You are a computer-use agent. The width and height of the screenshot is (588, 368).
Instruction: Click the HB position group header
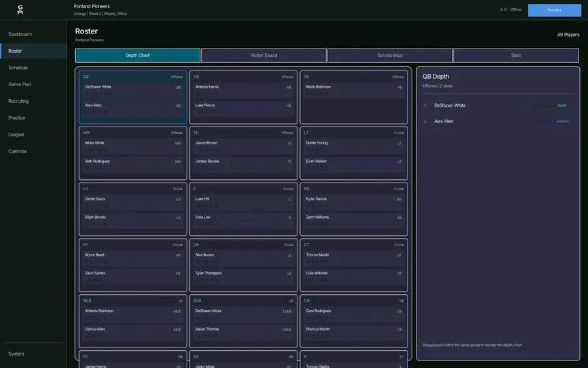[x=196, y=77]
